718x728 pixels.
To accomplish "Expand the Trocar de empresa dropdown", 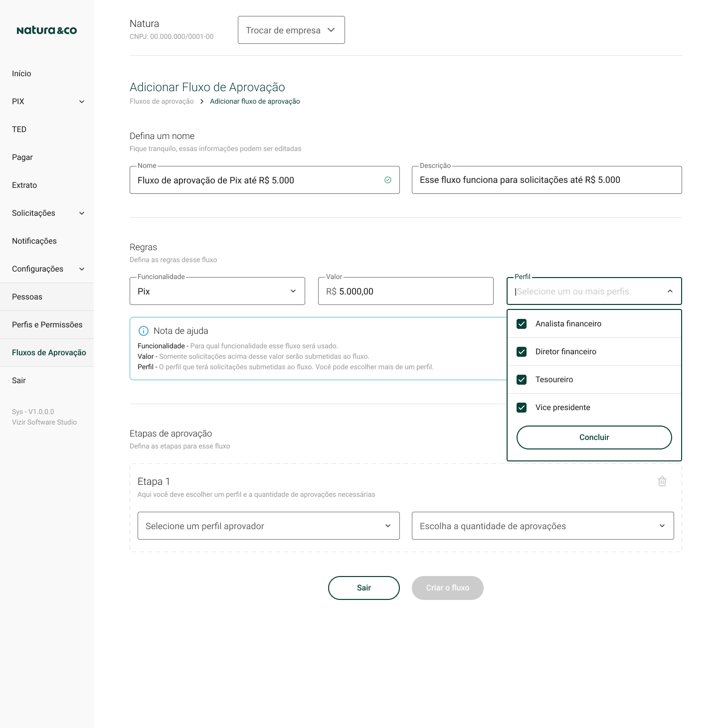I will [291, 30].
